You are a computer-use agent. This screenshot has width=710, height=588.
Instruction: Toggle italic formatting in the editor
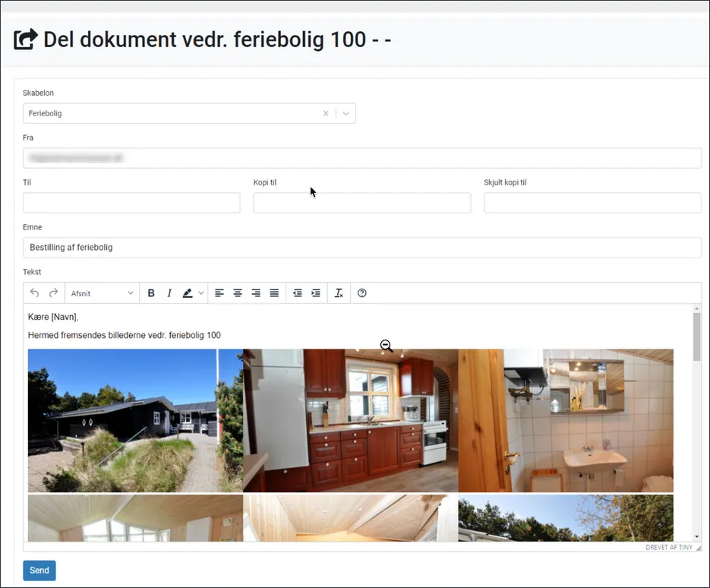click(x=169, y=293)
